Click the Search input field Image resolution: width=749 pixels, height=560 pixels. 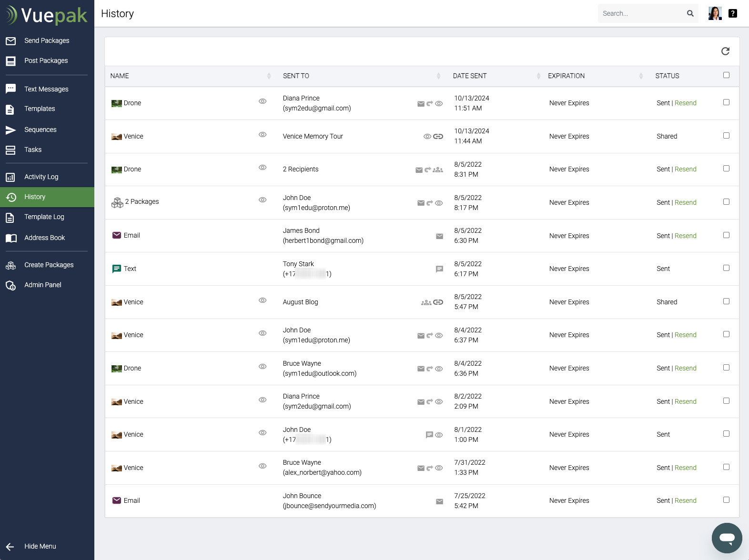[641, 13]
